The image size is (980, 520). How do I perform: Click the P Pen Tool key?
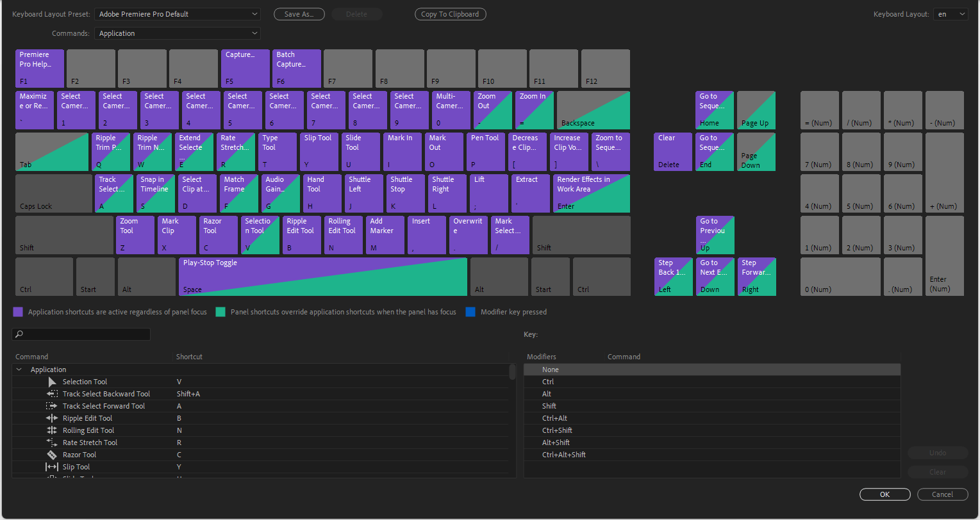point(486,152)
